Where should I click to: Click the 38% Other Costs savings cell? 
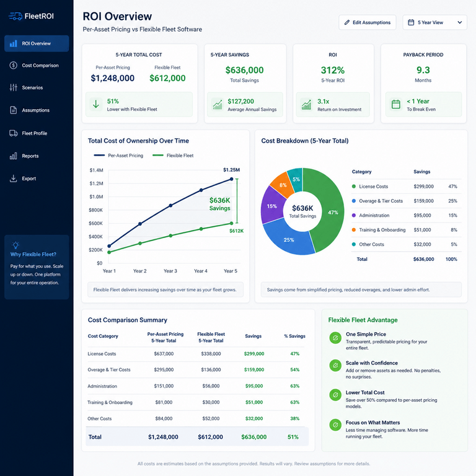click(294, 418)
